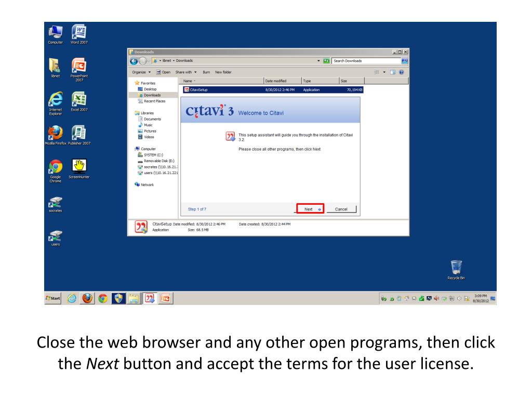Open the Organize menu

[141, 72]
